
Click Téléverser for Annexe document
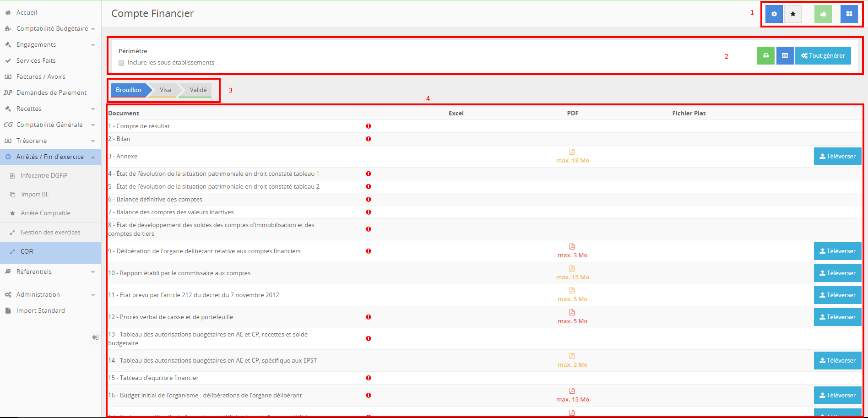tap(837, 156)
